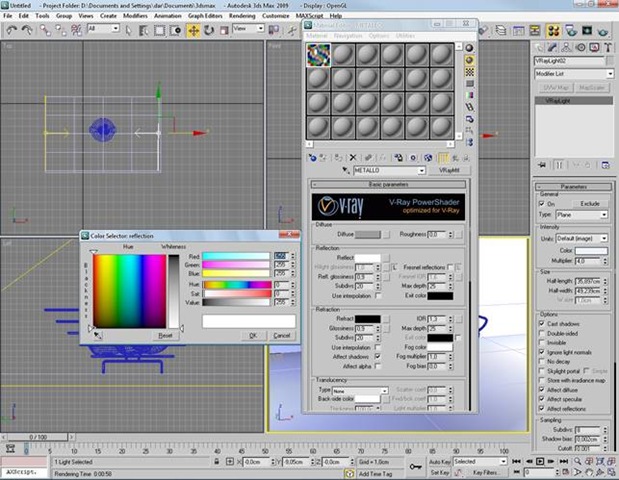This screenshot has width=619, height=480.
Task: Click the Cancel button in Color Selector
Action: point(281,335)
